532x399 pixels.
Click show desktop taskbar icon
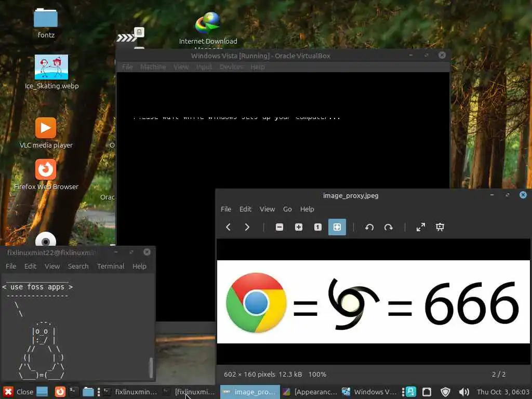tap(42, 392)
